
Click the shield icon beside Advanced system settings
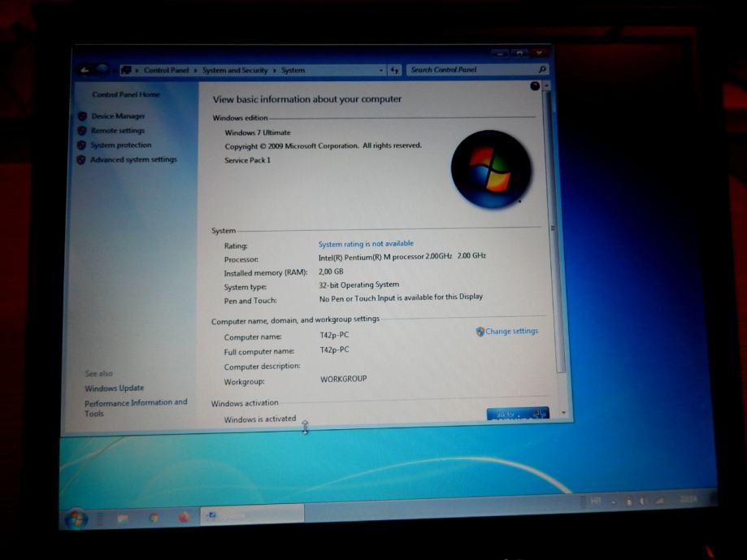click(x=81, y=159)
